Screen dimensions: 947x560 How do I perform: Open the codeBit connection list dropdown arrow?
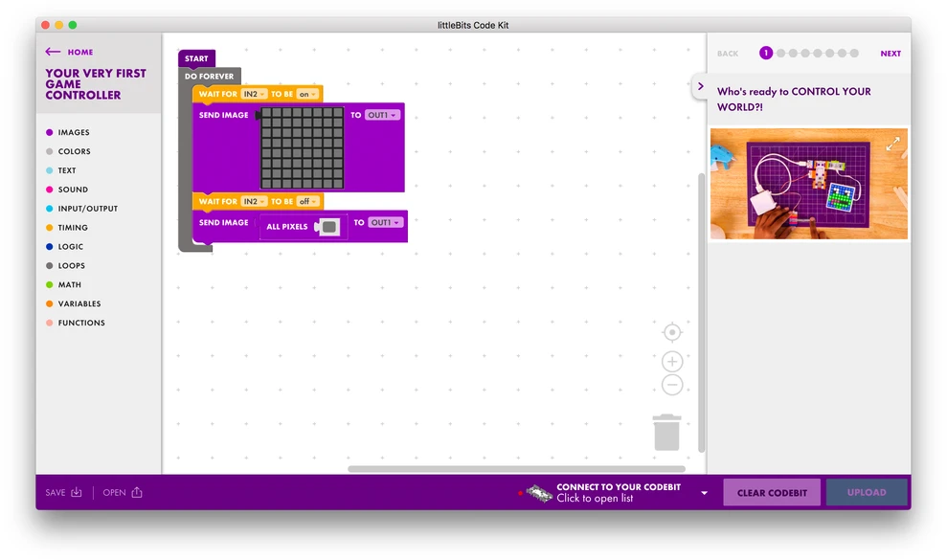click(x=704, y=493)
